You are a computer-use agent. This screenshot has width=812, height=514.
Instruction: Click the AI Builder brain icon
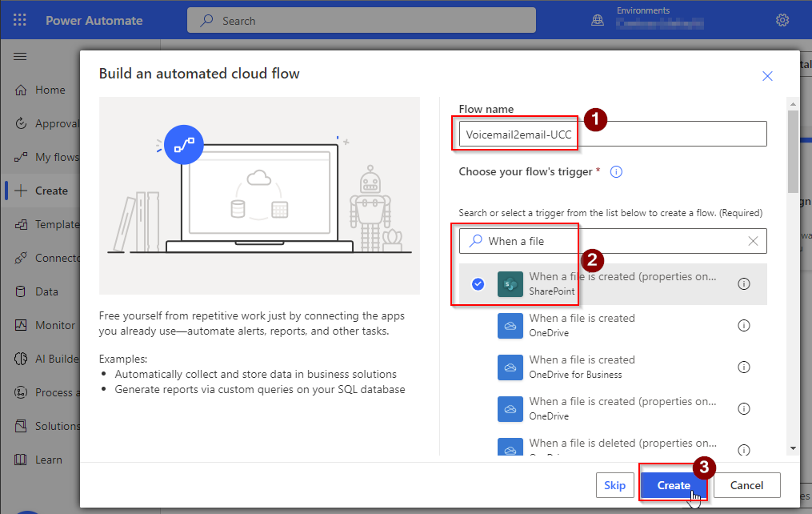pyautogui.click(x=21, y=359)
